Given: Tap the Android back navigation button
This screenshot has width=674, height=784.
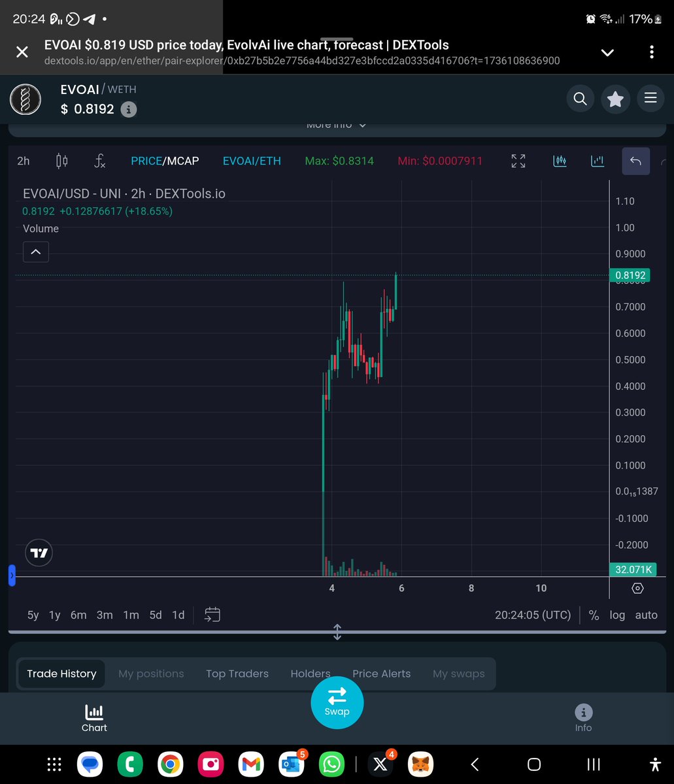Looking at the screenshot, I should click(475, 764).
